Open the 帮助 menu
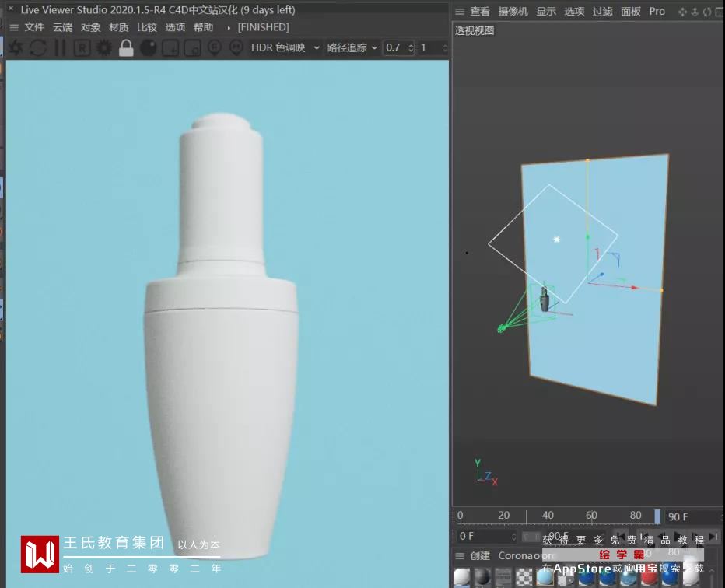 click(x=204, y=27)
